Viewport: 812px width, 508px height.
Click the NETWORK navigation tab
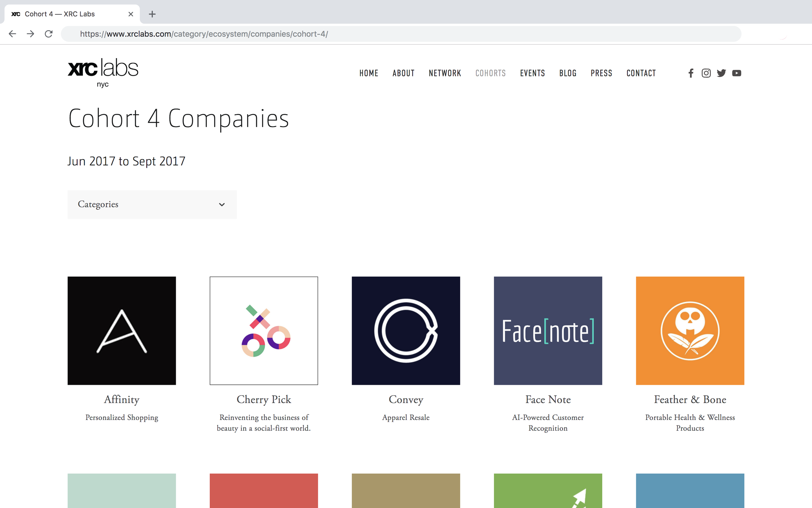[445, 72]
